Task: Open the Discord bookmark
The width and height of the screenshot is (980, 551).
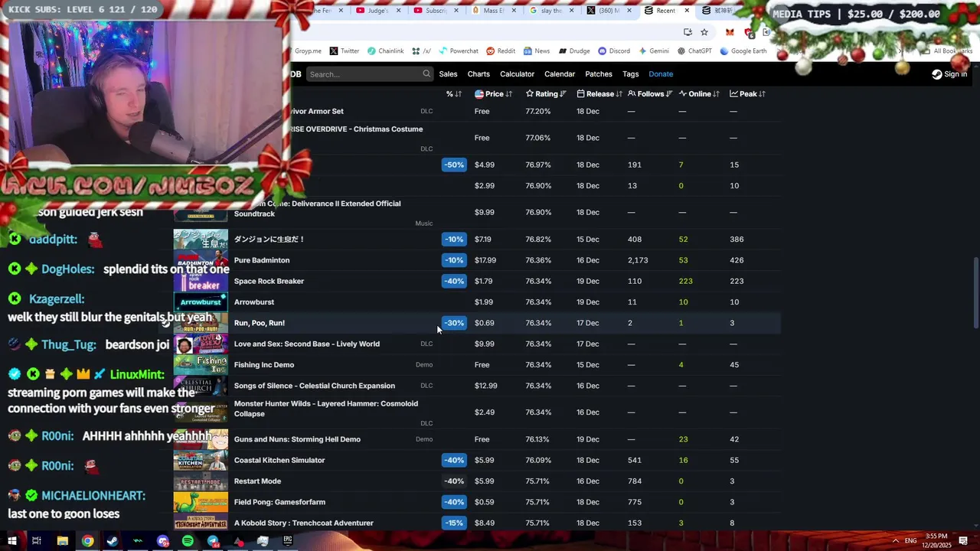Action: tap(614, 51)
